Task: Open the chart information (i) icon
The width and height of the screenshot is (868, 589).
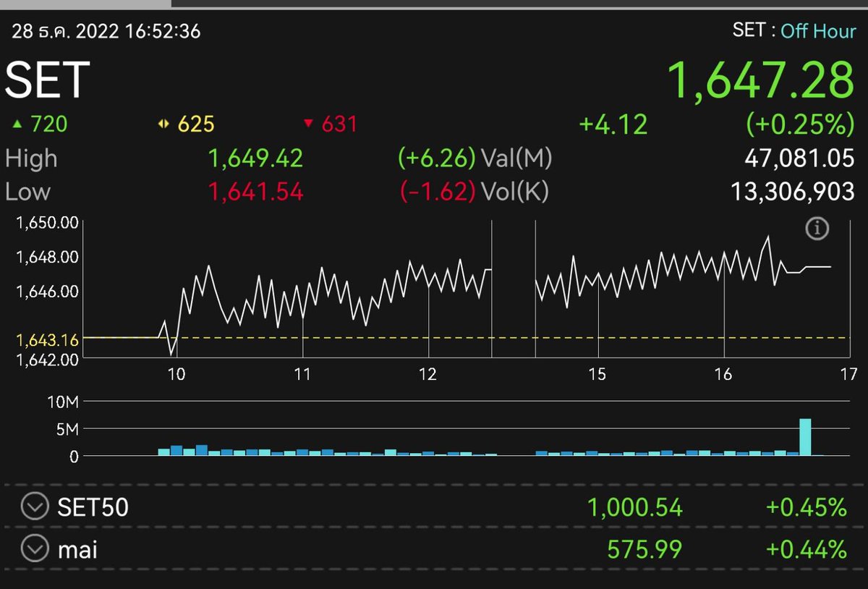Action: coord(817,228)
